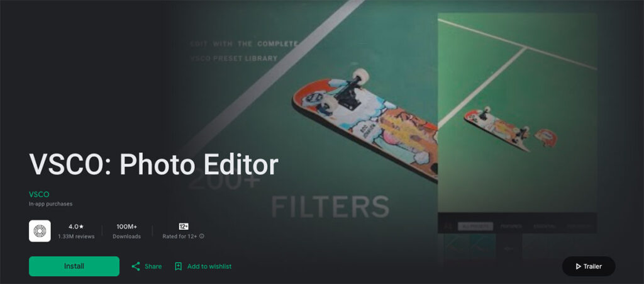Viewport: 644px width, 284px height.
Task: Click the share icon
Action: click(x=136, y=266)
